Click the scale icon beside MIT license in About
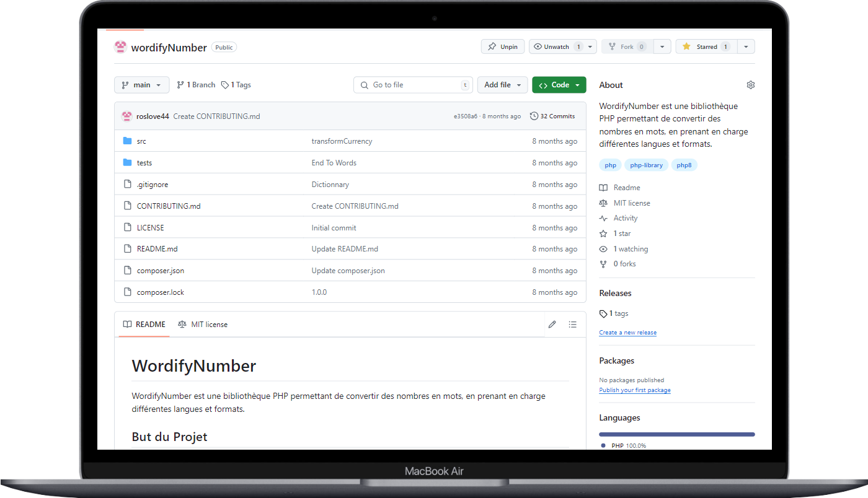Image resolution: width=868 pixels, height=498 pixels. click(x=603, y=203)
